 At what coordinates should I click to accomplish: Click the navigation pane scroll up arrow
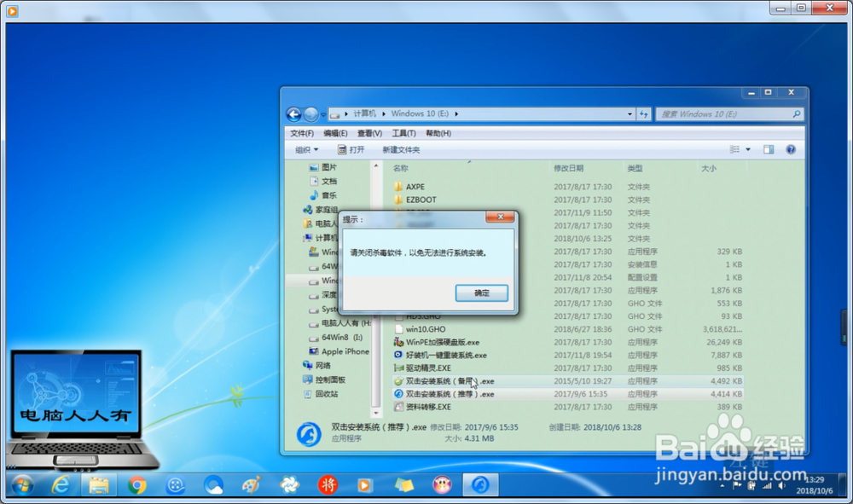click(375, 165)
